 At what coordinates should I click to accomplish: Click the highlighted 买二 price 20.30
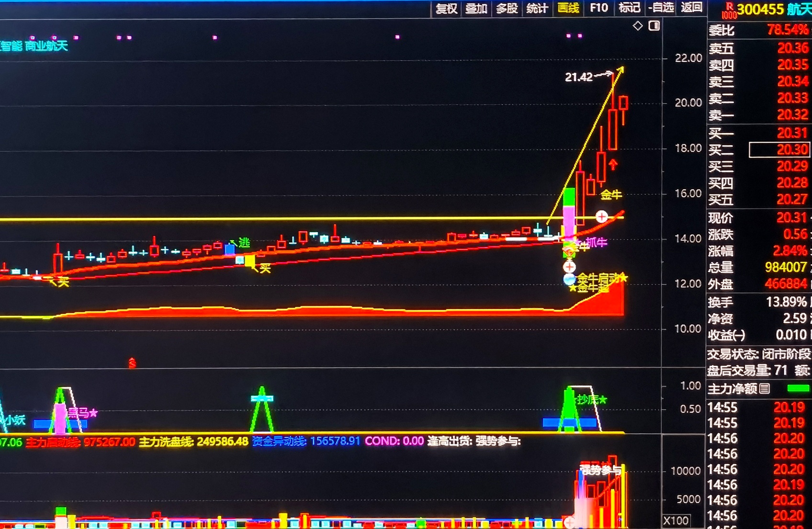click(x=779, y=150)
